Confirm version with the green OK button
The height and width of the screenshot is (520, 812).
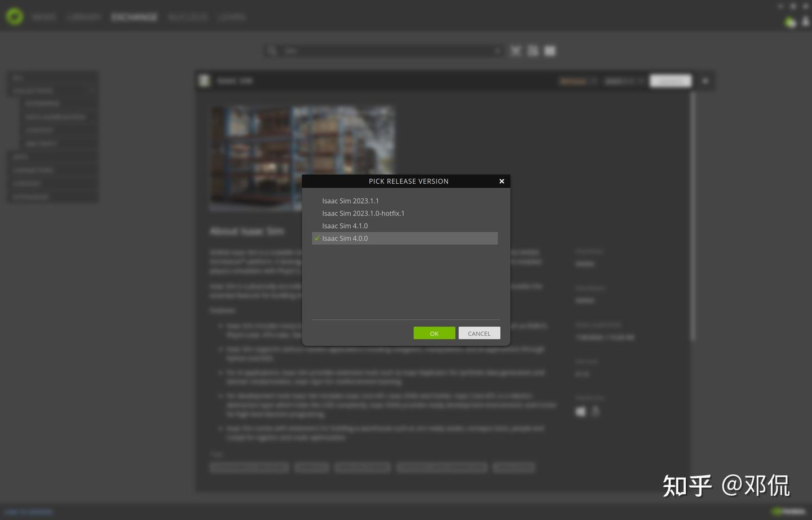[x=434, y=333]
